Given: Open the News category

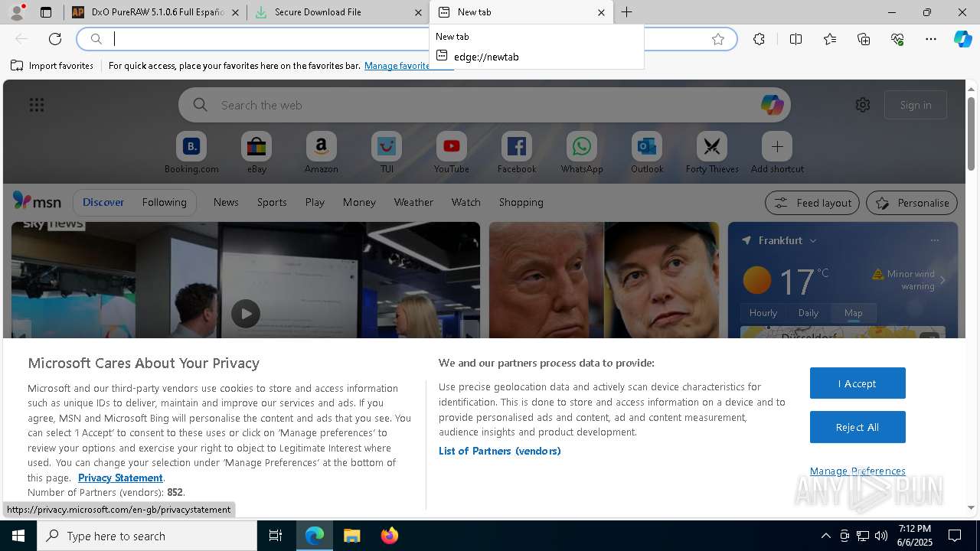Looking at the screenshot, I should (226, 202).
